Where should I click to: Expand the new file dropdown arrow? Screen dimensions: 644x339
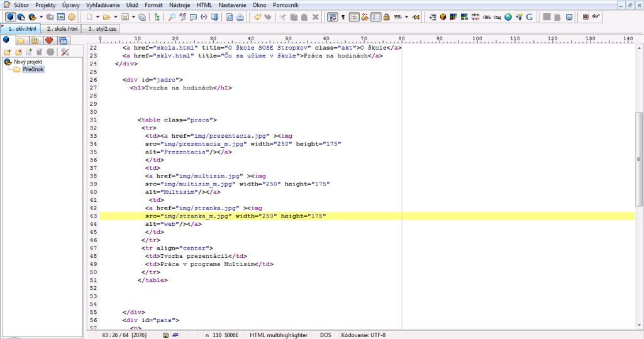(x=97, y=17)
